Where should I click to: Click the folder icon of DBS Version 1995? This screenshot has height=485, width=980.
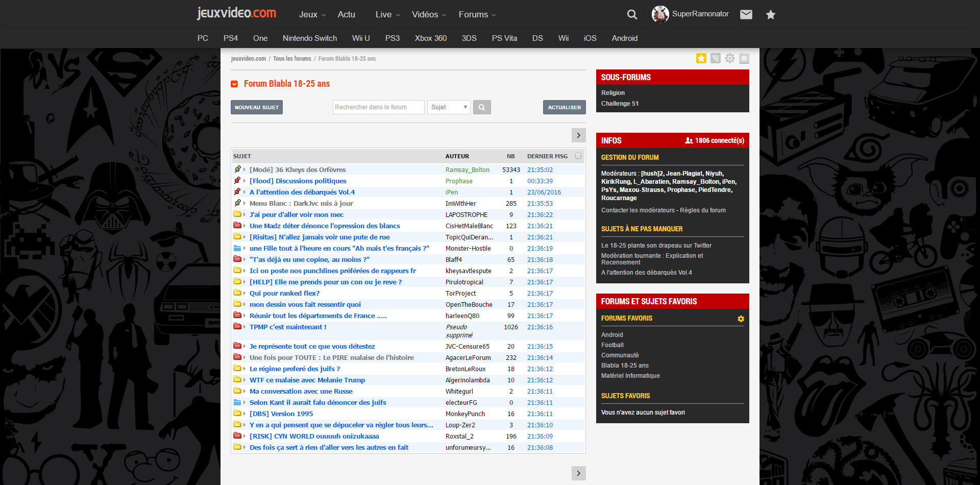pos(237,414)
